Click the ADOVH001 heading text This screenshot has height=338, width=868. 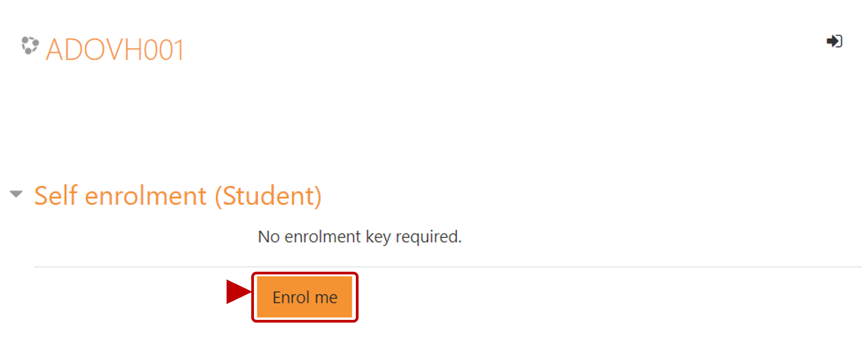115,48
